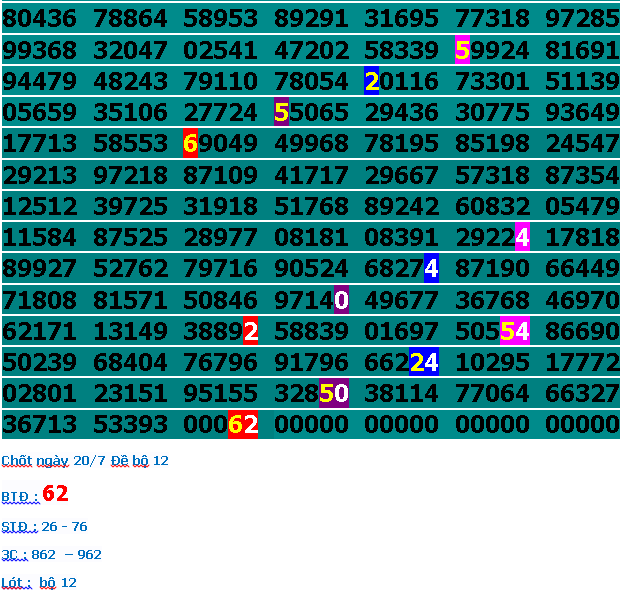Click the red highlighted 6 in 69049
The width and height of the screenshot is (623, 595).
point(190,144)
